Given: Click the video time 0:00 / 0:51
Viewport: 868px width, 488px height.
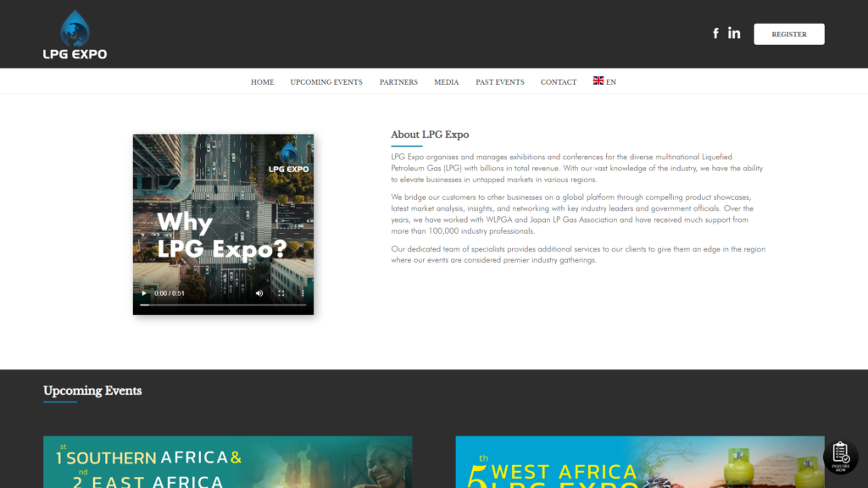Looking at the screenshot, I should (170, 293).
